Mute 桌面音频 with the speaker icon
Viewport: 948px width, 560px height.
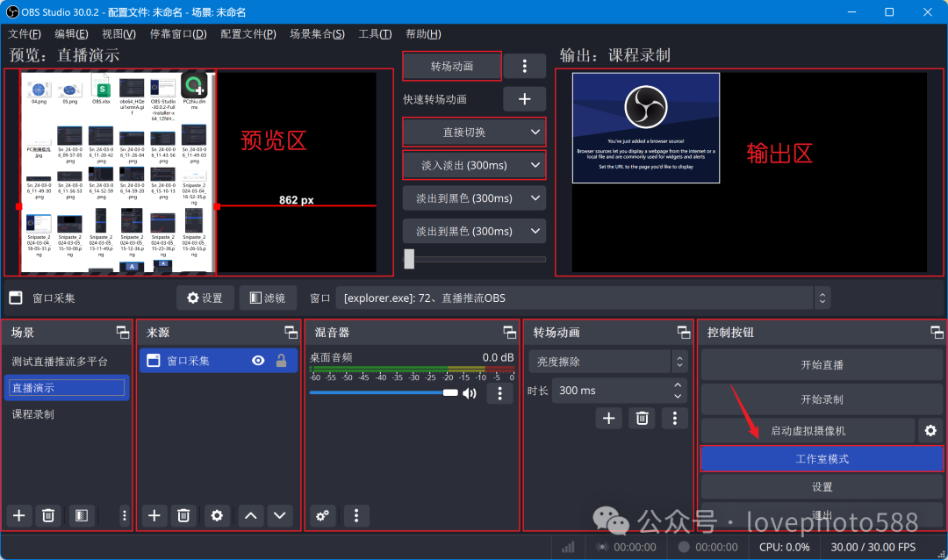(x=469, y=393)
